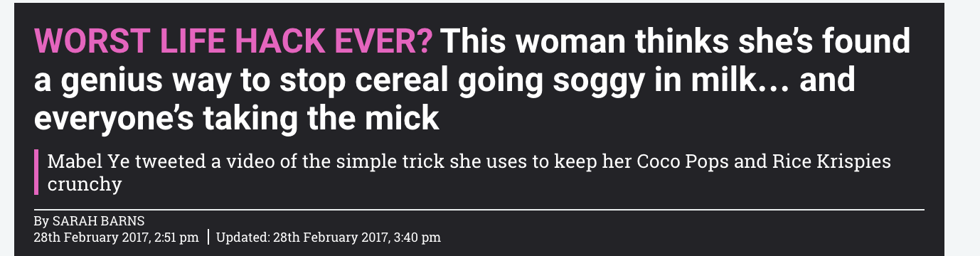Click the pink "WORST LIFE HACK EVER?" kicker
This screenshot has width=980, height=256.
(233, 43)
